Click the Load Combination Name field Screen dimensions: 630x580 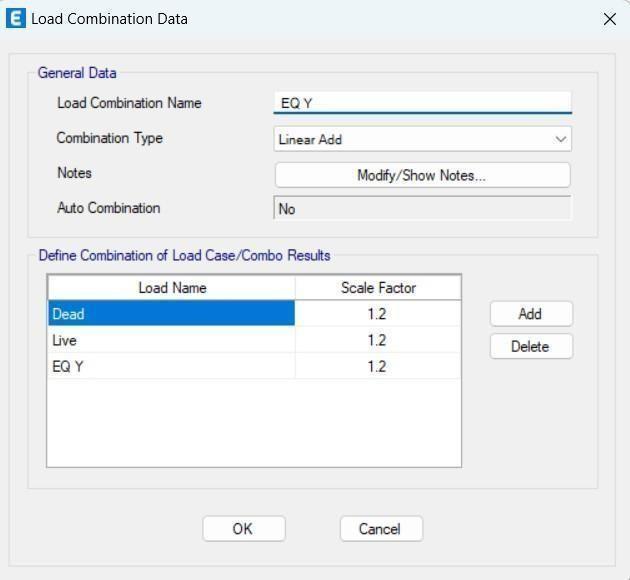(422, 103)
